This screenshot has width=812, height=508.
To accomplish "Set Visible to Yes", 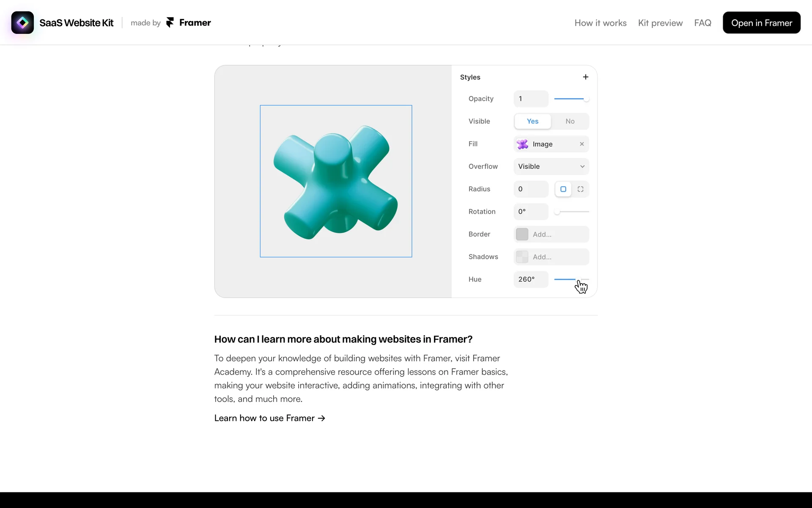I will click(532, 121).
